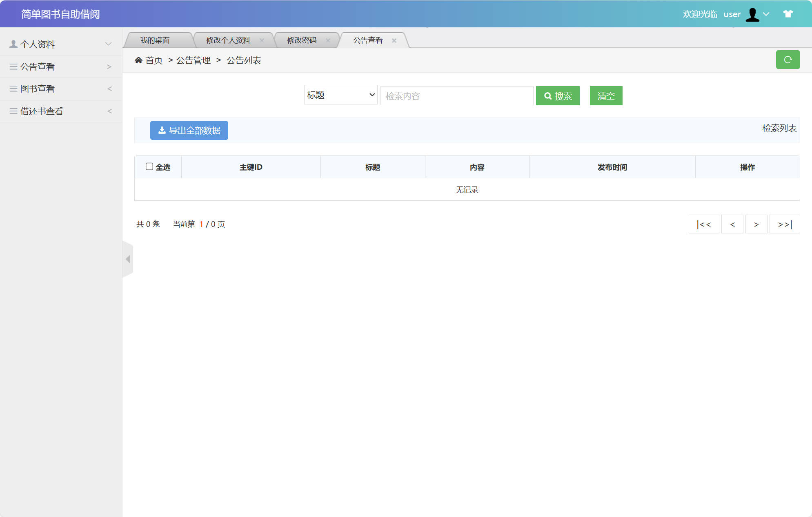The image size is (812, 517).
Task: Click the search magnifier on the 搜索 button
Action: click(x=548, y=95)
